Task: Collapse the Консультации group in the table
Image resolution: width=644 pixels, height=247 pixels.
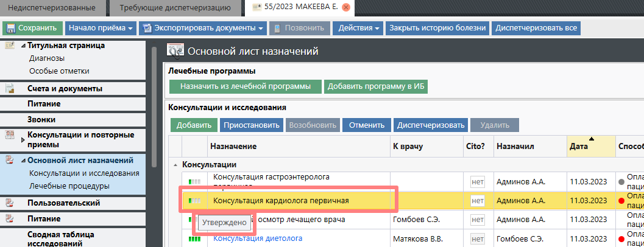Action: pos(175,165)
